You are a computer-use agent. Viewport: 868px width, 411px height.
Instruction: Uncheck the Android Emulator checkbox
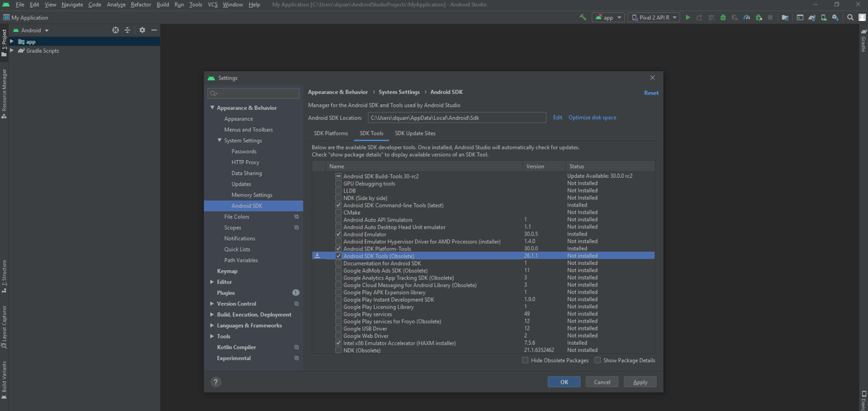pyautogui.click(x=338, y=234)
